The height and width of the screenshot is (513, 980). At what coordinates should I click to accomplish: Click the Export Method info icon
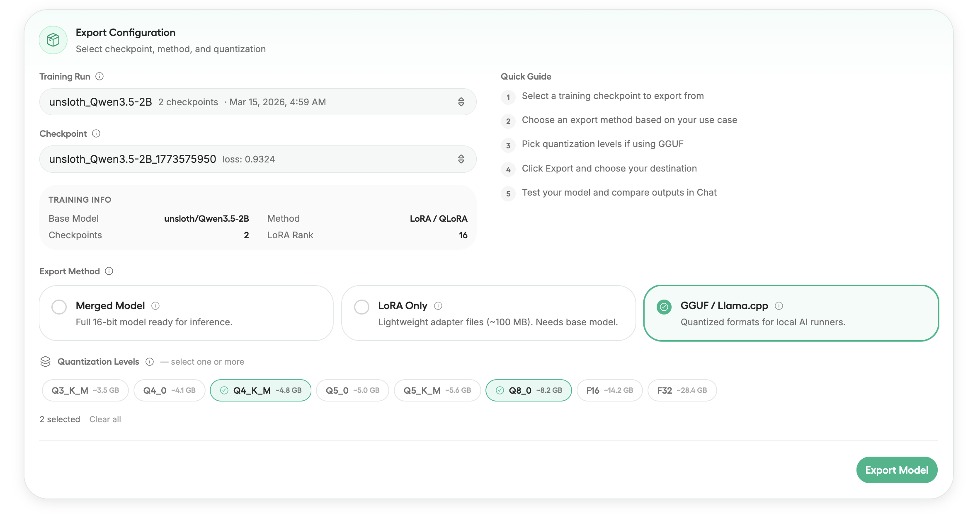click(x=109, y=271)
